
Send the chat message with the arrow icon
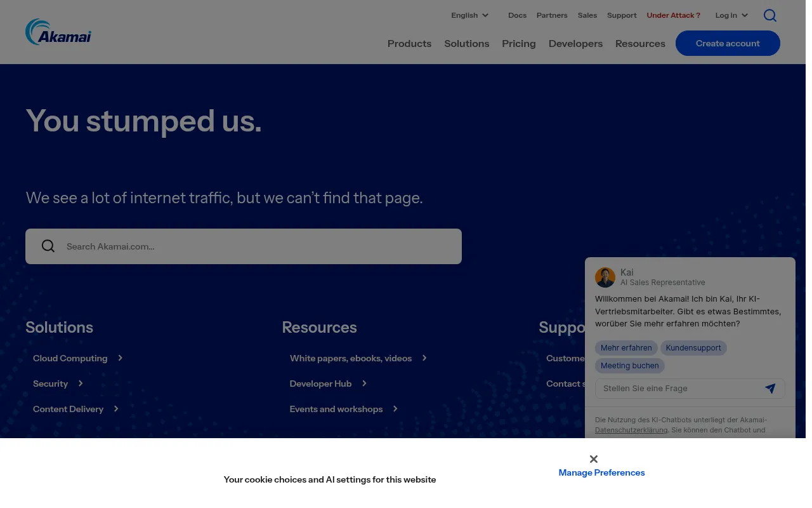tap(770, 389)
